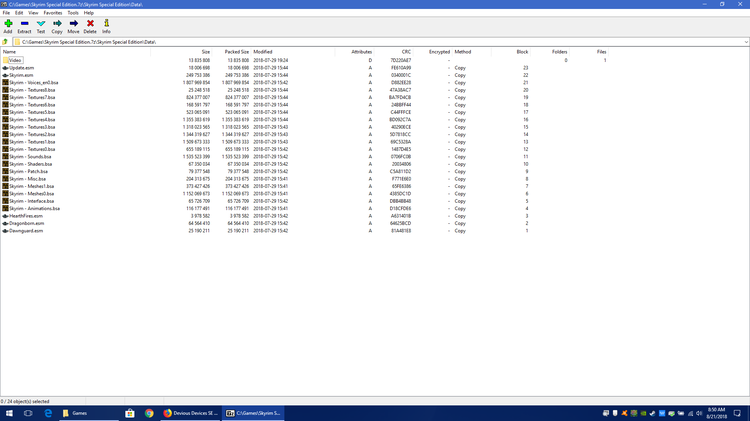Click the Update.esm plugin file icon
This screenshot has height=421, width=750.
[5, 68]
